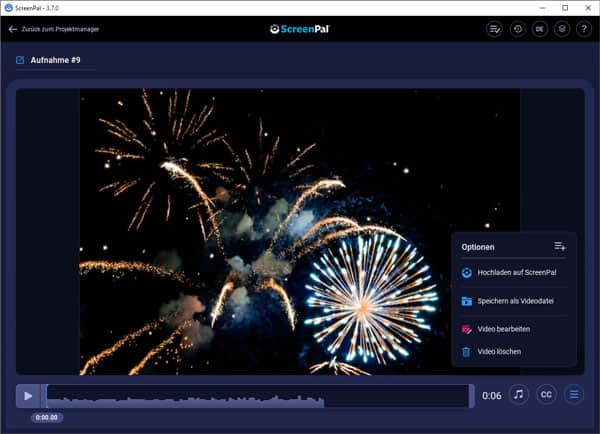The width and height of the screenshot is (600, 434).
Task: Click the right end handle of timeline
Action: [x=471, y=396]
